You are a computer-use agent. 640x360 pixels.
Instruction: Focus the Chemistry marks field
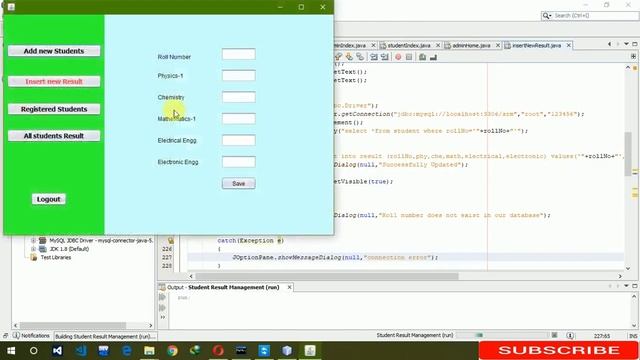(x=239, y=97)
